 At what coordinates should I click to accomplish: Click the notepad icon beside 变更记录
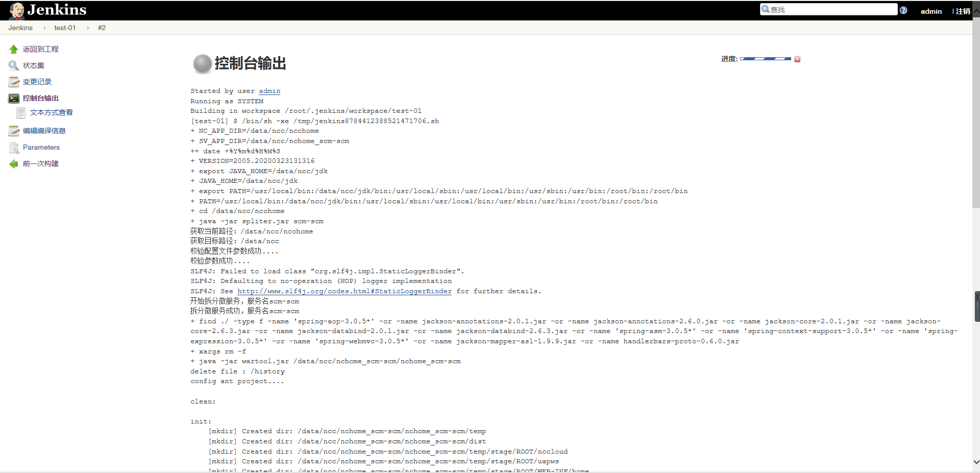click(x=14, y=82)
